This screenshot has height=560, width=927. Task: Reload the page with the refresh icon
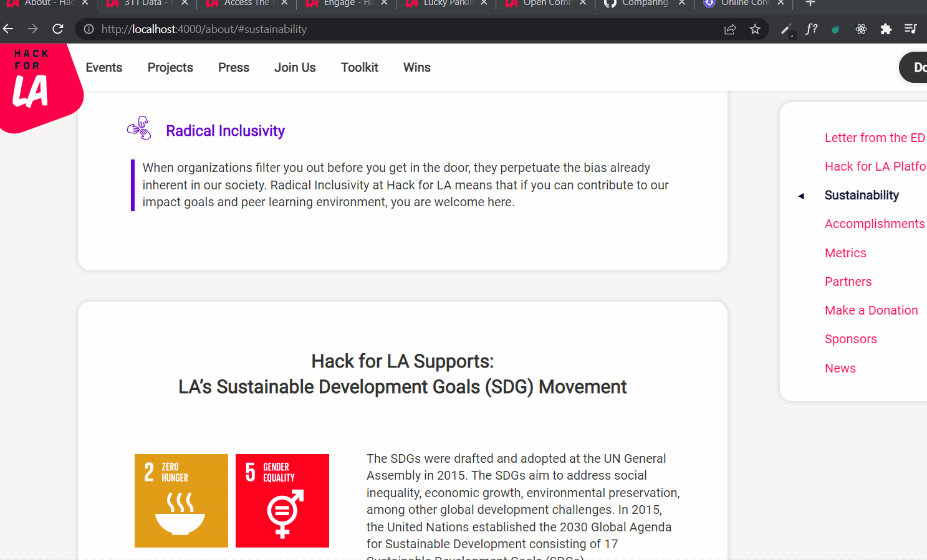58,29
